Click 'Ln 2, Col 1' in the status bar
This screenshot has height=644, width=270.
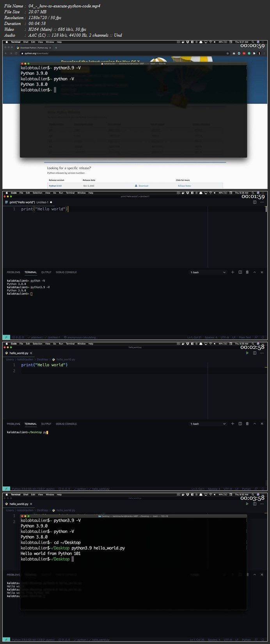click(x=197, y=489)
